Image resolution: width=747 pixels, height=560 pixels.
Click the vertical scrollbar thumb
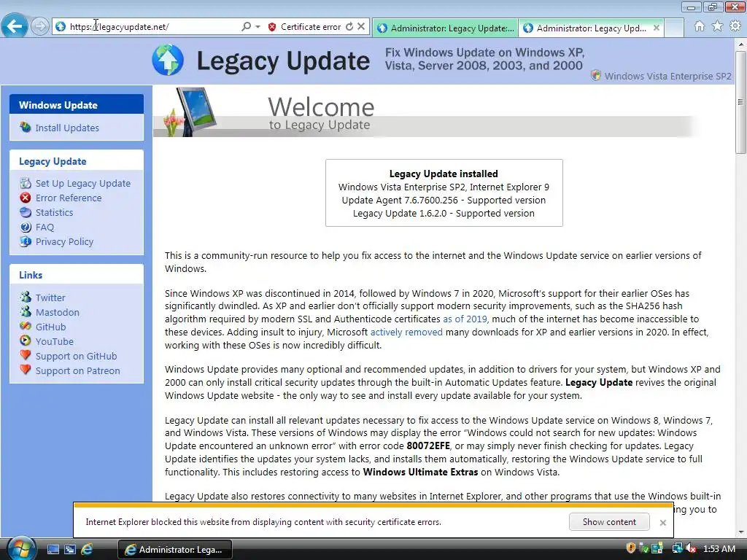point(741,101)
